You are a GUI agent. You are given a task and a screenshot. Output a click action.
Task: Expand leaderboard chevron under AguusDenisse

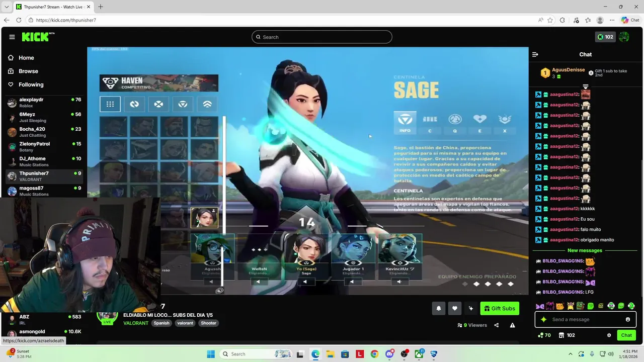pos(585,86)
